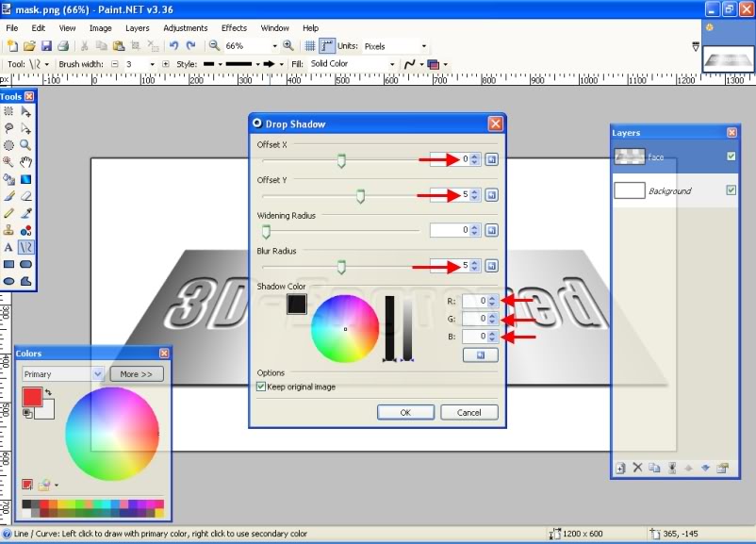The width and height of the screenshot is (756, 544).
Task: Select the Text tool
Action: tap(8, 247)
